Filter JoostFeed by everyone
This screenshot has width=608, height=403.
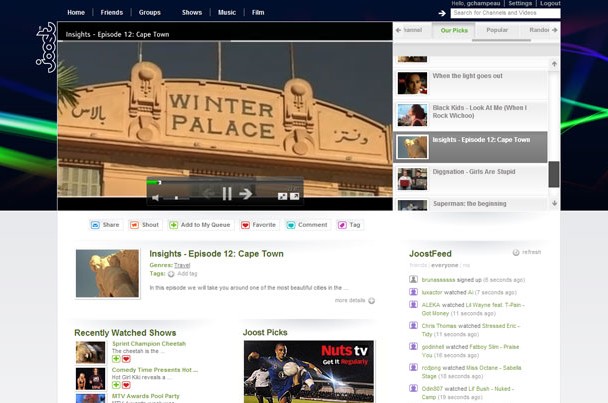coord(444,265)
